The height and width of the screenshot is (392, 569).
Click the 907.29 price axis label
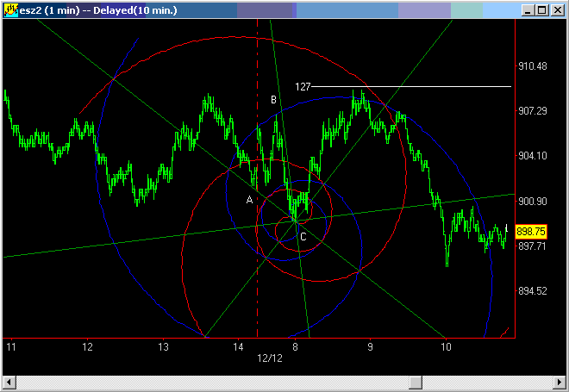pos(532,111)
